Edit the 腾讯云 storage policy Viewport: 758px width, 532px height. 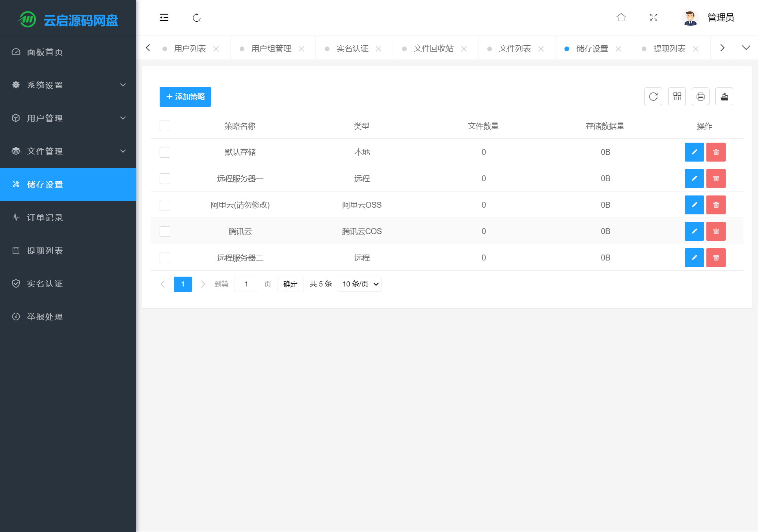pos(694,231)
